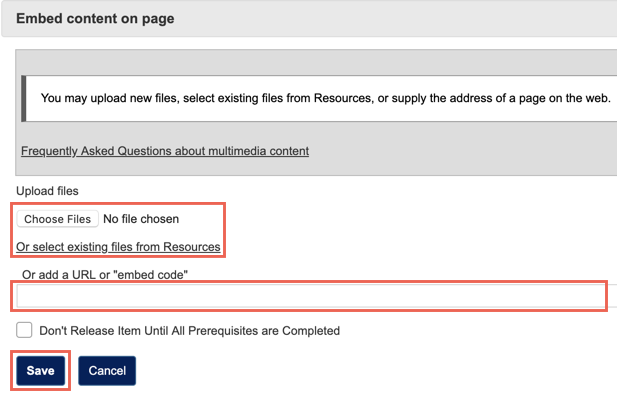Cancel embedding content

[106, 370]
